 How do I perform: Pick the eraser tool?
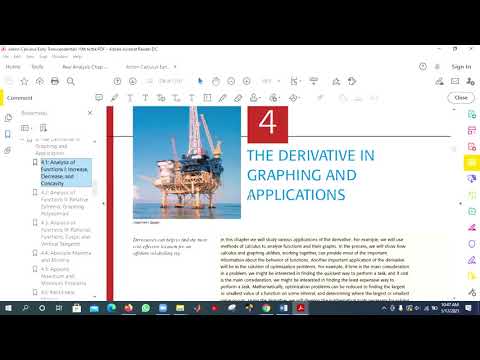coord(238,98)
